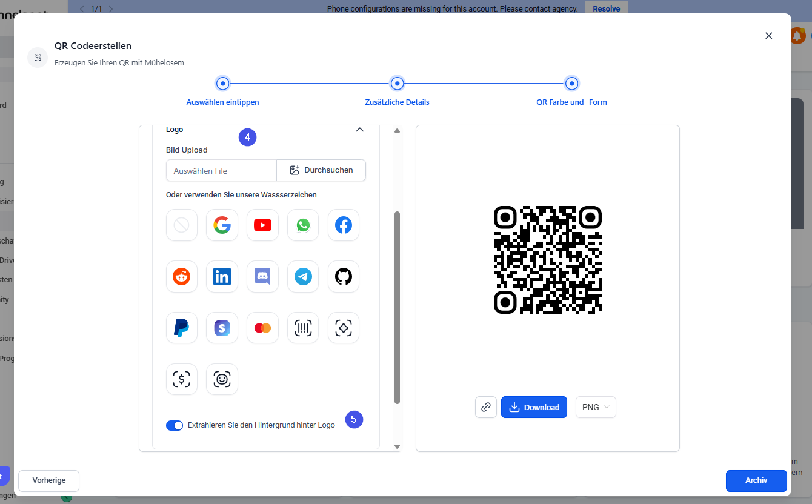Choose the YouTube logo watermark

(x=262, y=225)
